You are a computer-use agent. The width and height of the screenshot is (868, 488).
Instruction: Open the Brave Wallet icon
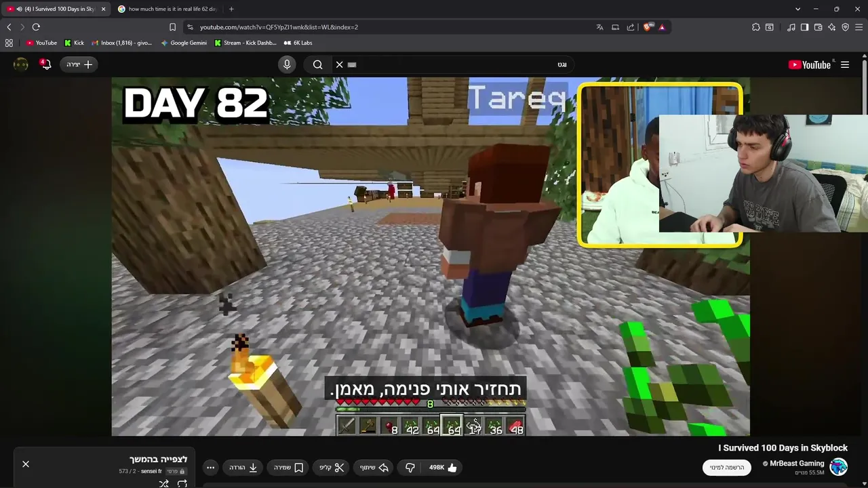(818, 27)
